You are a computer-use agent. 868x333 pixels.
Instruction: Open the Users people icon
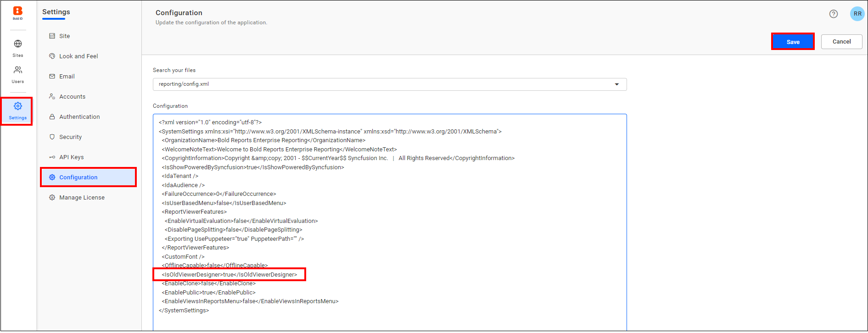pyautogui.click(x=18, y=70)
